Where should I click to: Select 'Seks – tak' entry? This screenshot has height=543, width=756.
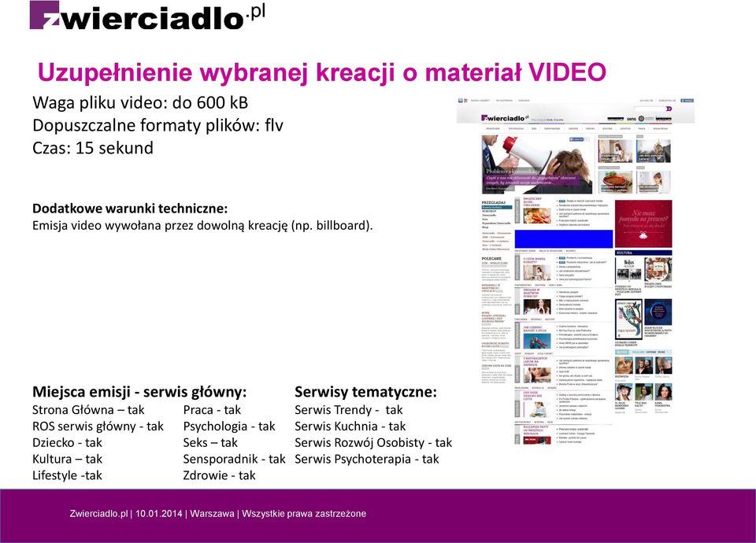210,443
